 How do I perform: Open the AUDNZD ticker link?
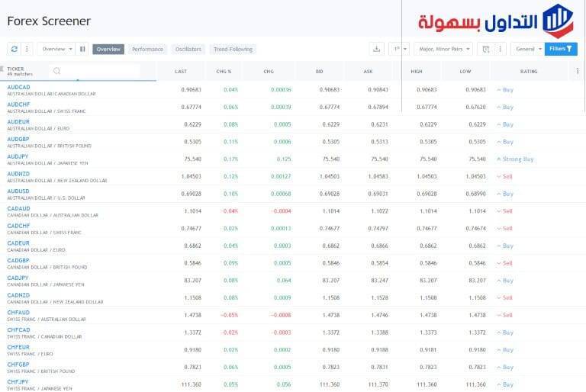(x=18, y=174)
